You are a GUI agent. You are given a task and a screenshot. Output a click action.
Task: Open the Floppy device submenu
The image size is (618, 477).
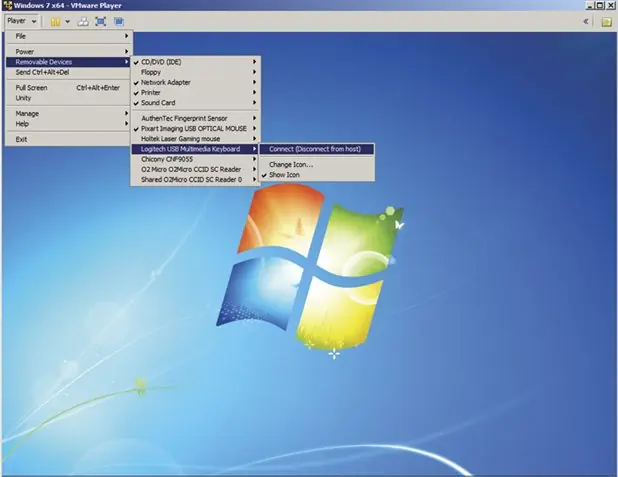(x=195, y=72)
